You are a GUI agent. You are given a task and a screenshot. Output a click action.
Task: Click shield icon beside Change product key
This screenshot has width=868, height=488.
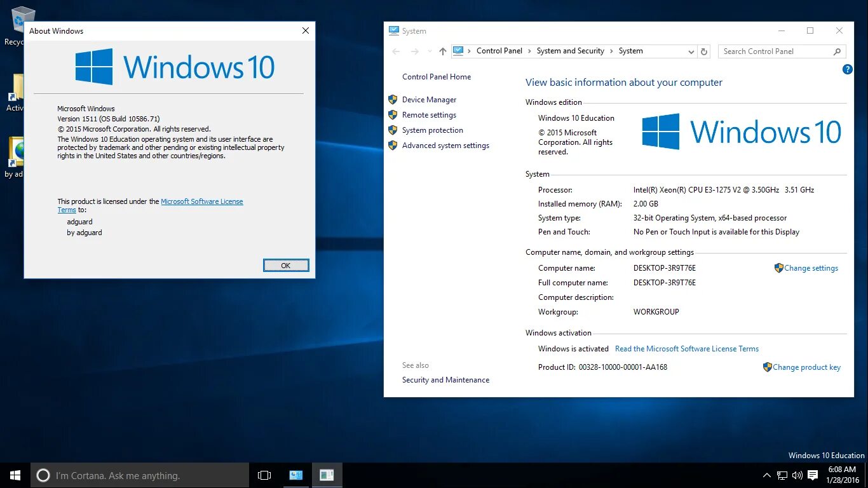[767, 367]
